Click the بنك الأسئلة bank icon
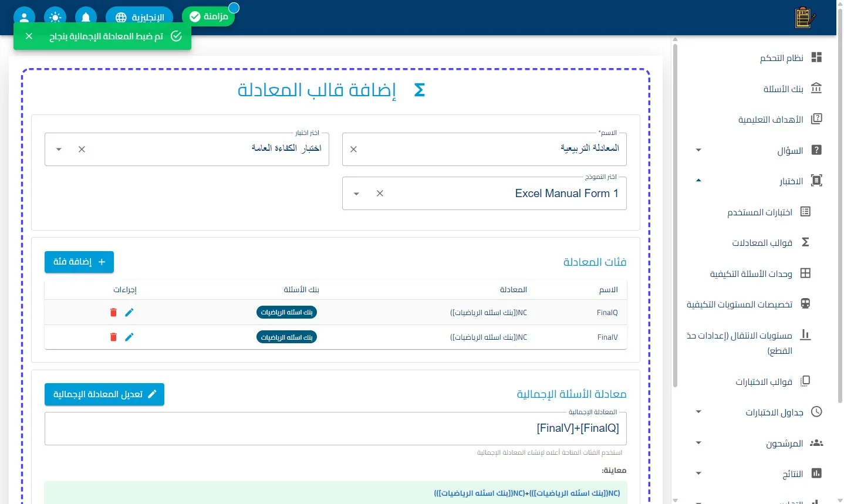The height and width of the screenshot is (504, 844). tap(816, 88)
